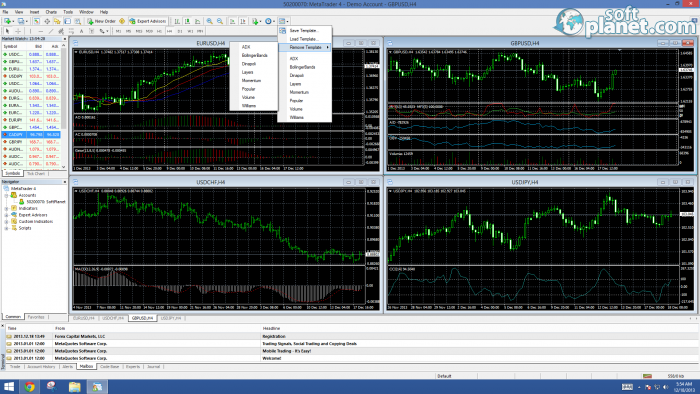Toggle the Market Watch toolbar icon
The width and height of the screenshot is (700, 394).
(x=36, y=21)
